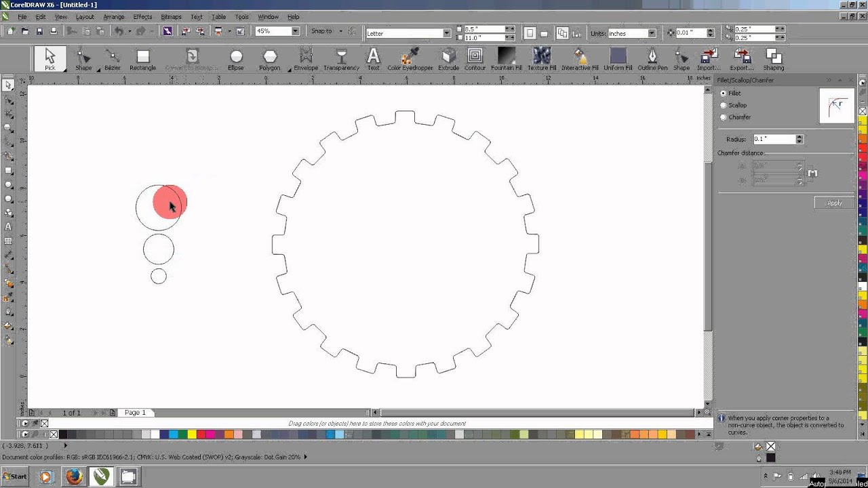Open the Uniform Fill dialog
The image size is (868, 488).
618,59
